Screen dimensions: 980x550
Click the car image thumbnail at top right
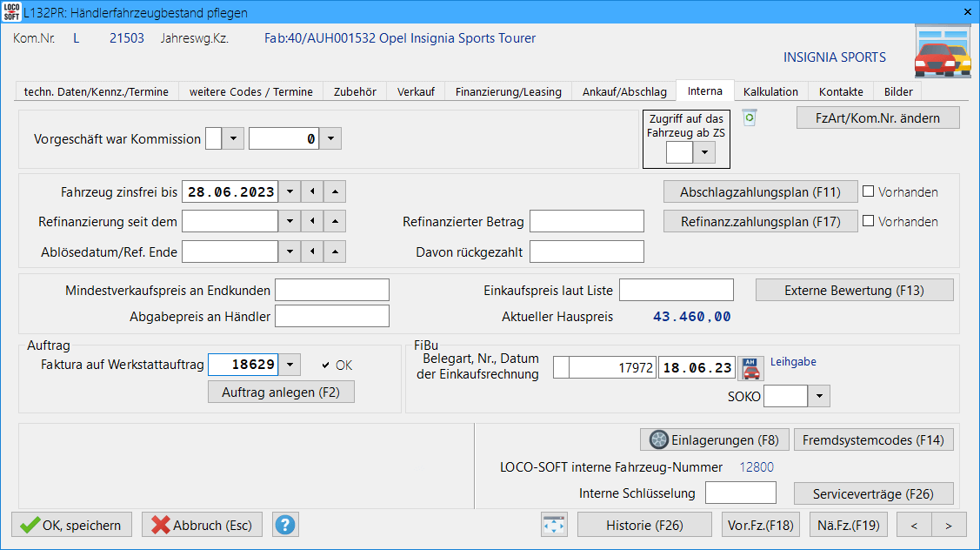coord(943,52)
